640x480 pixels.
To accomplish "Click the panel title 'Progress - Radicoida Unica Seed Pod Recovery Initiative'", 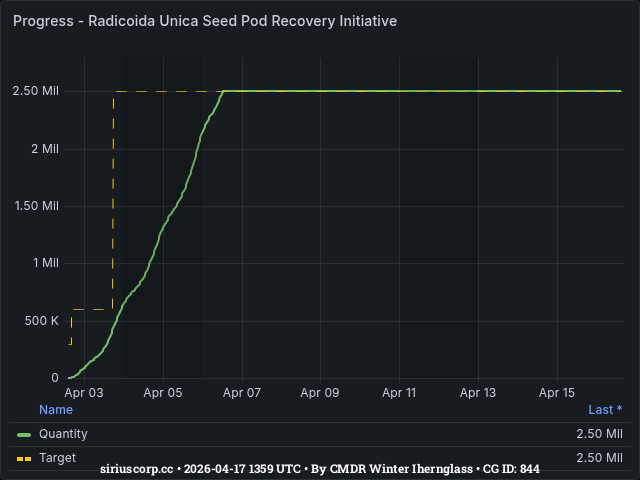I will point(205,21).
